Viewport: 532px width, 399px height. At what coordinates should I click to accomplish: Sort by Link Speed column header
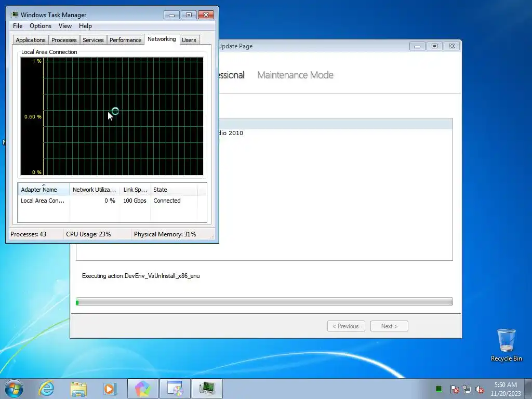tap(135, 190)
